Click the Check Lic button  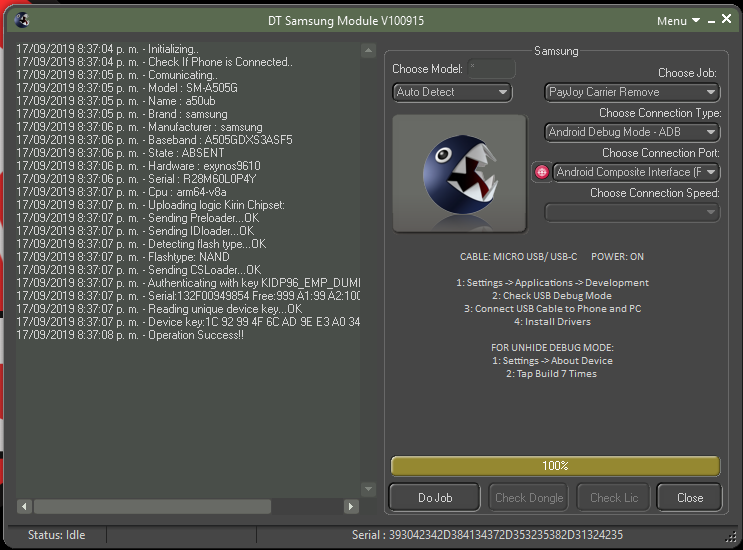(614, 497)
